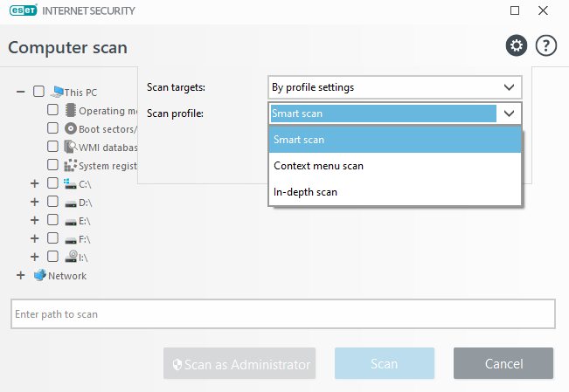Click the I:\ drive label
The image size is (569, 392).
point(83,258)
